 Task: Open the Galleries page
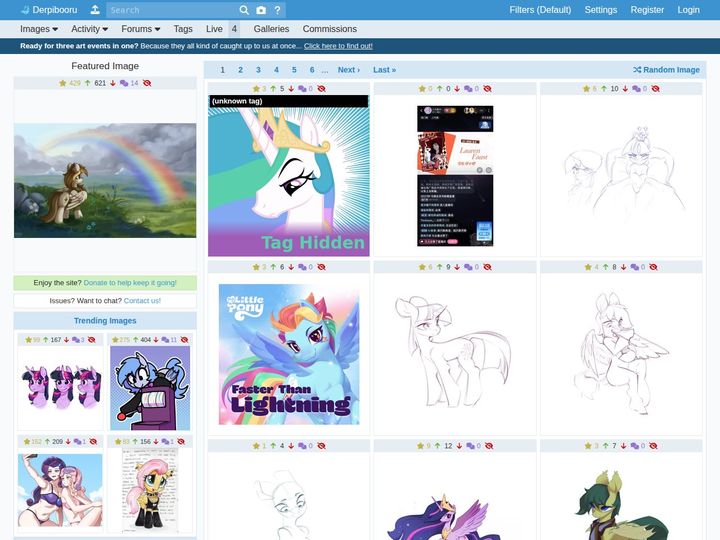[x=271, y=29]
